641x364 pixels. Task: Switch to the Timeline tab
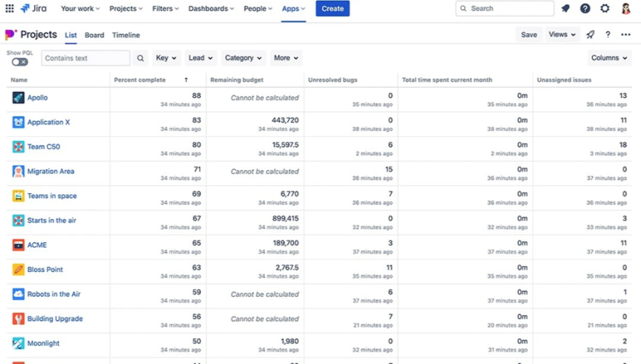(126, 35)
